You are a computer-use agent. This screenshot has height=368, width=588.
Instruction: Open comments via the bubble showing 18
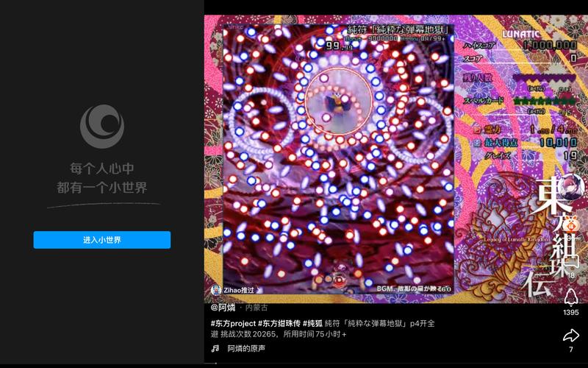tap(572, 263)
